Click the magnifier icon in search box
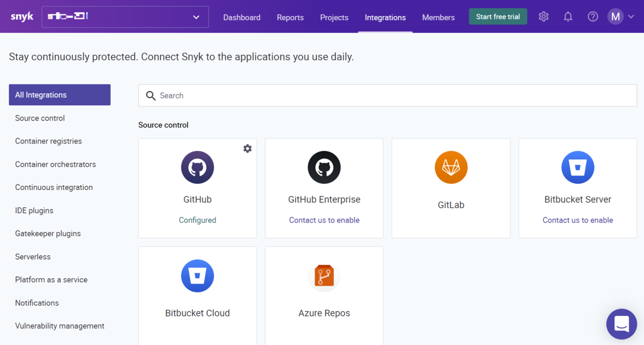The image size is (644, 345). point(151,96)
